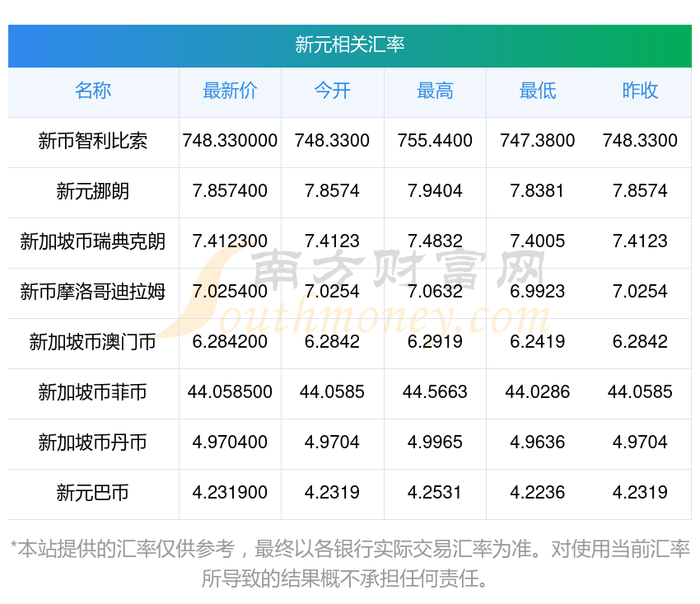Click lowest value 44.0286
This screenshot has height=604, width=700.
[538, 392]
